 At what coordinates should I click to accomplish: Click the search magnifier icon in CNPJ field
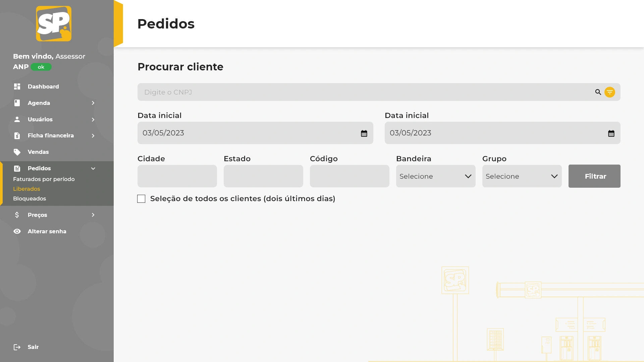(x=598, y=92)
